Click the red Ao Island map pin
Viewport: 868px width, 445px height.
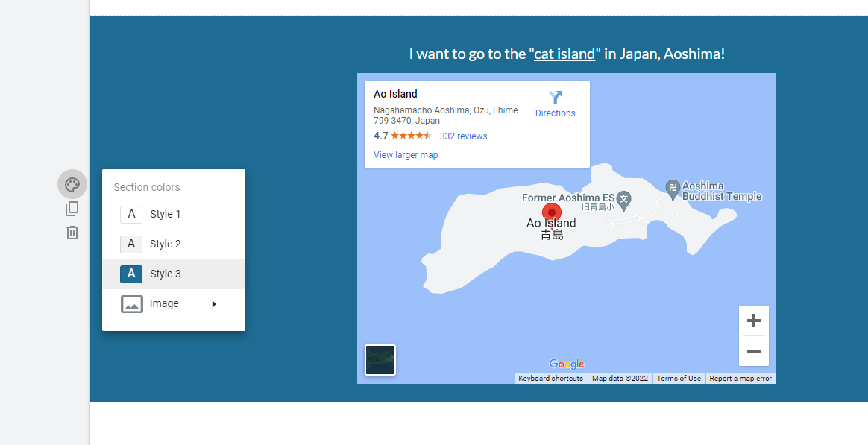click(x=551, y=213)
